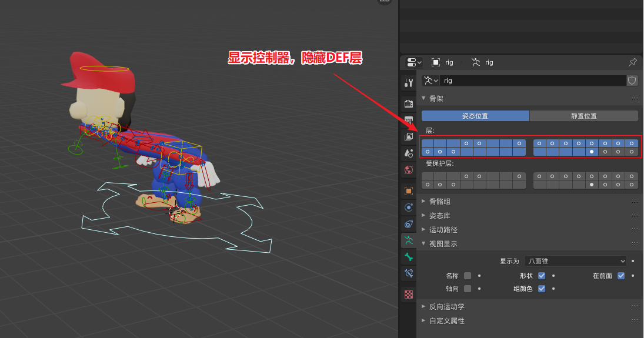Click the rig object icon in breadcrumb
644x338 pixels.
(436, 62)
